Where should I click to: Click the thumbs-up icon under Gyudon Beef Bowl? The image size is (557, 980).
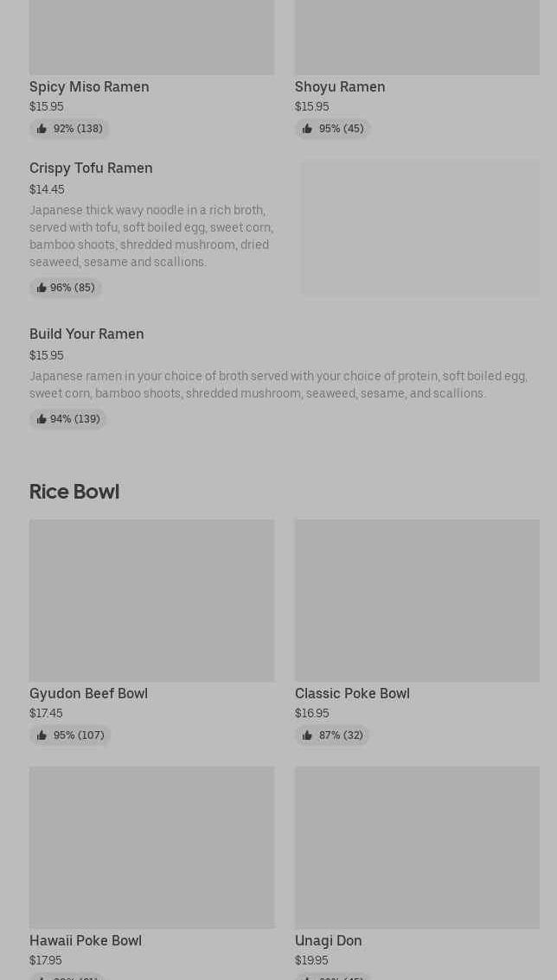click(42, 735)
